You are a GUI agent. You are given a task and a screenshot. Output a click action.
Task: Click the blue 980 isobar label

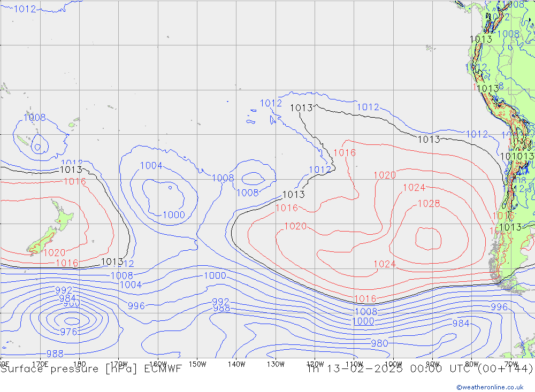(x=379, y=343)
